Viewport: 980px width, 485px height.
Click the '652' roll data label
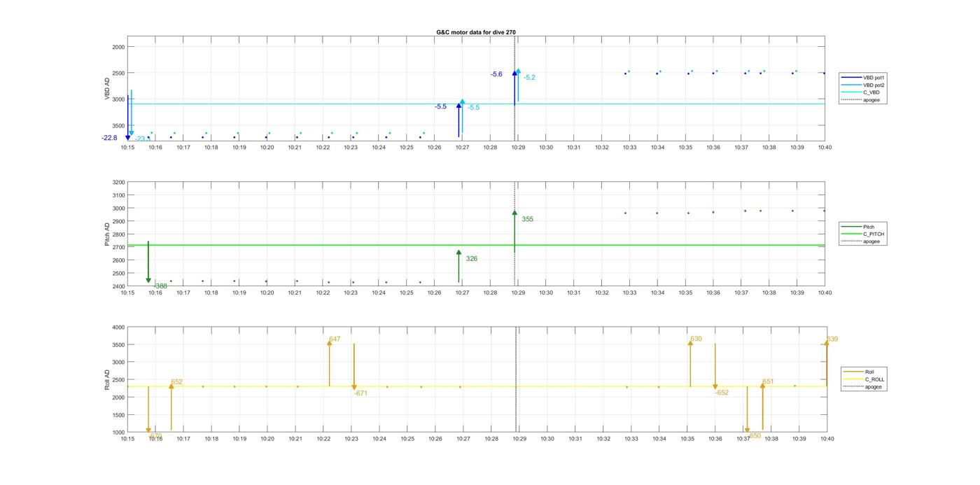click(176, 382)
